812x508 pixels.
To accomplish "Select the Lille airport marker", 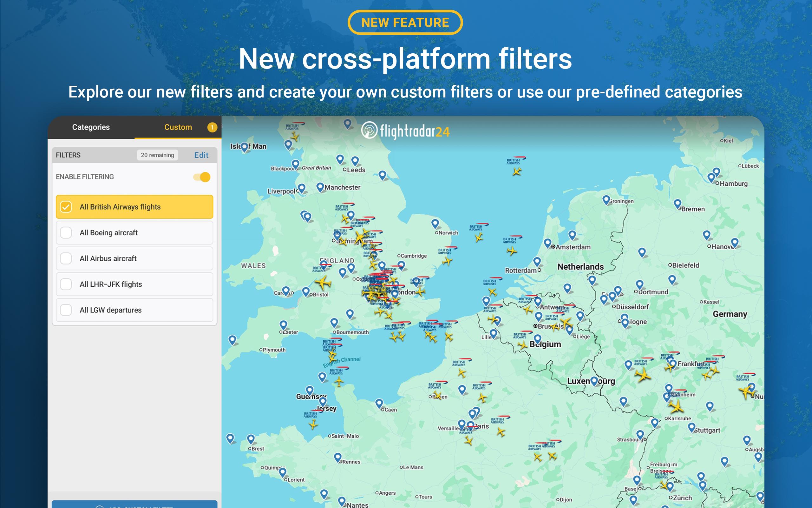I will coord(493,334).
